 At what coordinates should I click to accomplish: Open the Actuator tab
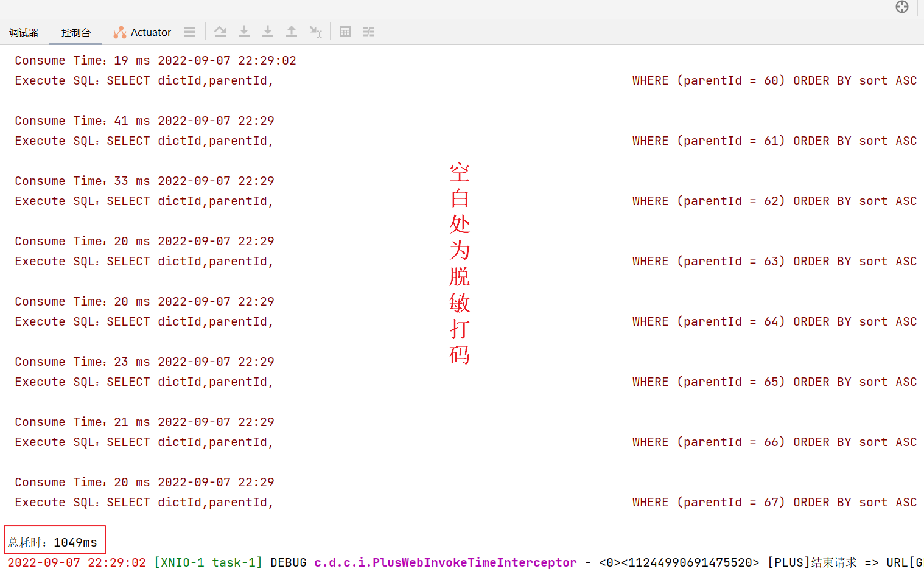point(142,32)
